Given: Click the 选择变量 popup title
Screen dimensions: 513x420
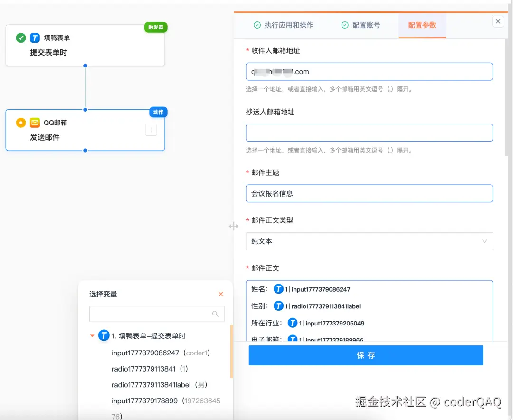Looking at the screenshot, I should (103, 294).
